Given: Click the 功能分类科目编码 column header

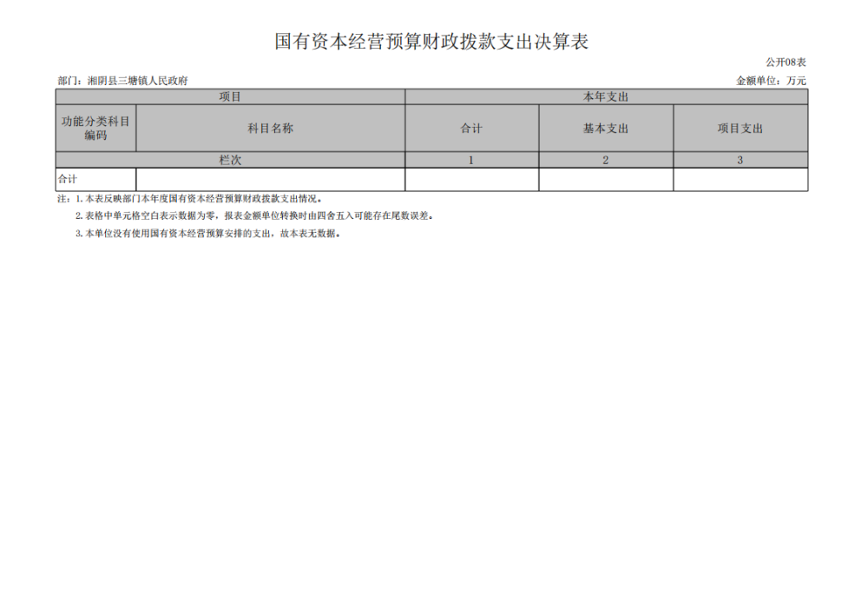Looking at the screenshot, I should point(95,129).
